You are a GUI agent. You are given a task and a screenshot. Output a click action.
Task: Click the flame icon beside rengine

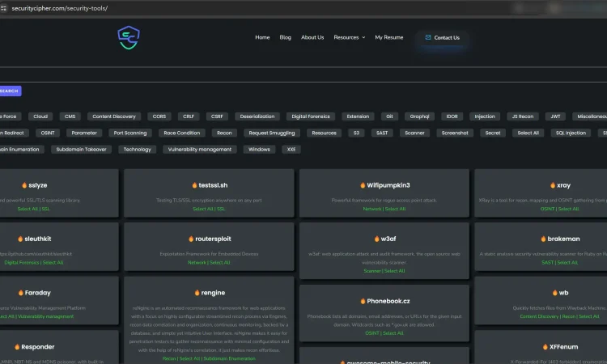click(x=197, y=293)
